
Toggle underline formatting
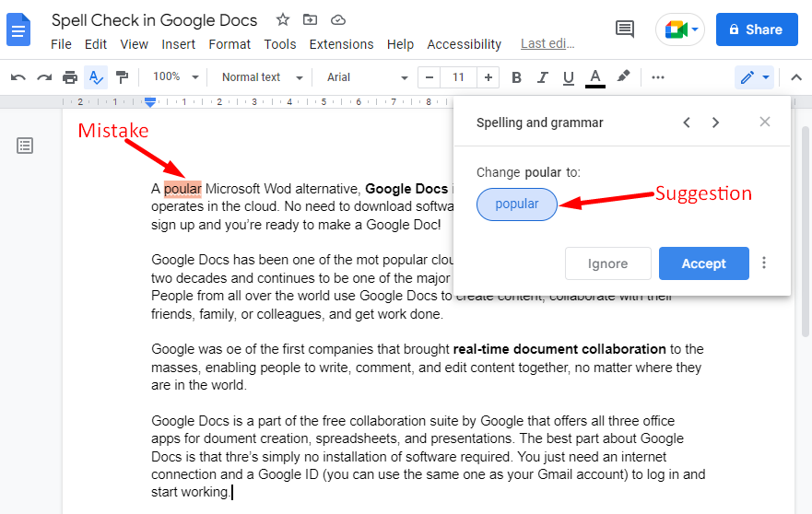click(x=568, y=77)
